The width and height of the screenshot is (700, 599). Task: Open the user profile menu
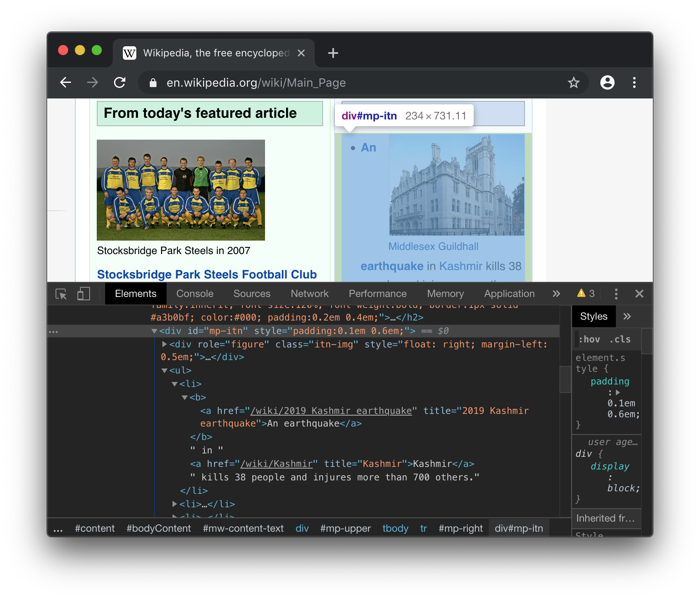(607, 82)
